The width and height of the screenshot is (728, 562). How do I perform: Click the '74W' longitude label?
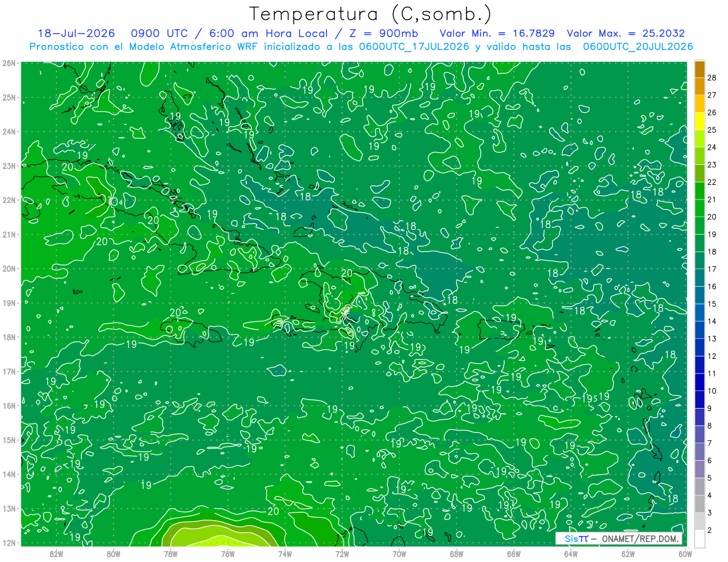pyautogui.click(x=285, y=554)
